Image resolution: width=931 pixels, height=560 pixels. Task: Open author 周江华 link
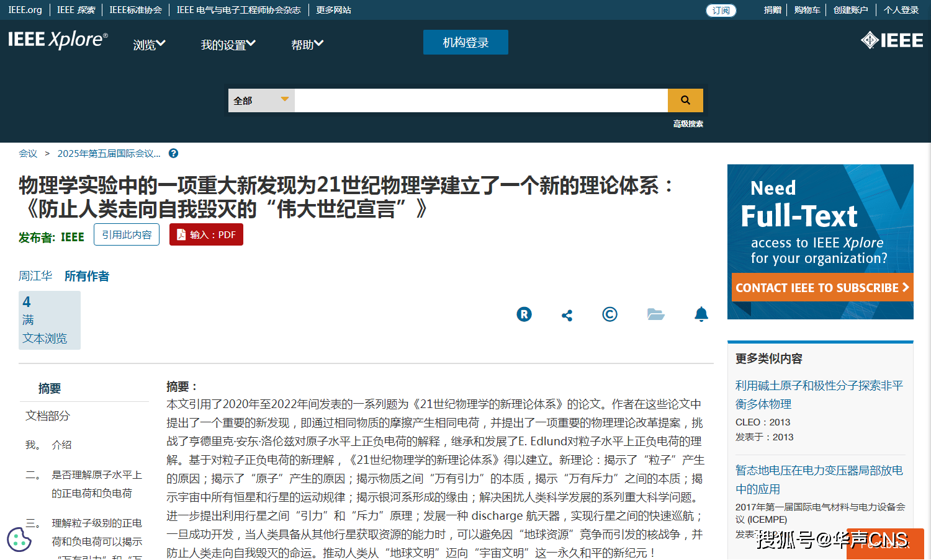pyautogui.click(x=35, y=276)
